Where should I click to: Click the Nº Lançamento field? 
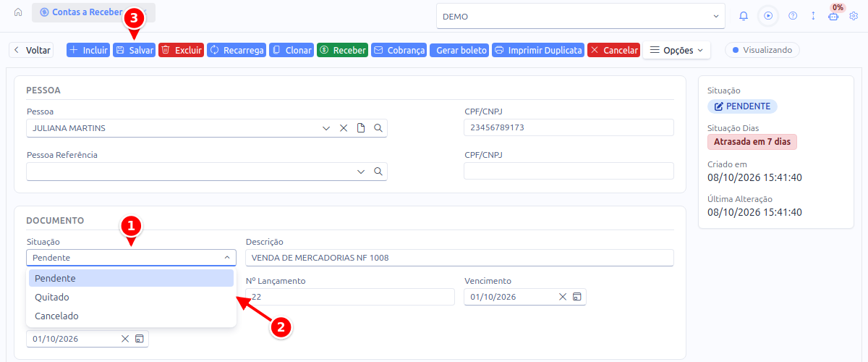click(x=350, y=297)
